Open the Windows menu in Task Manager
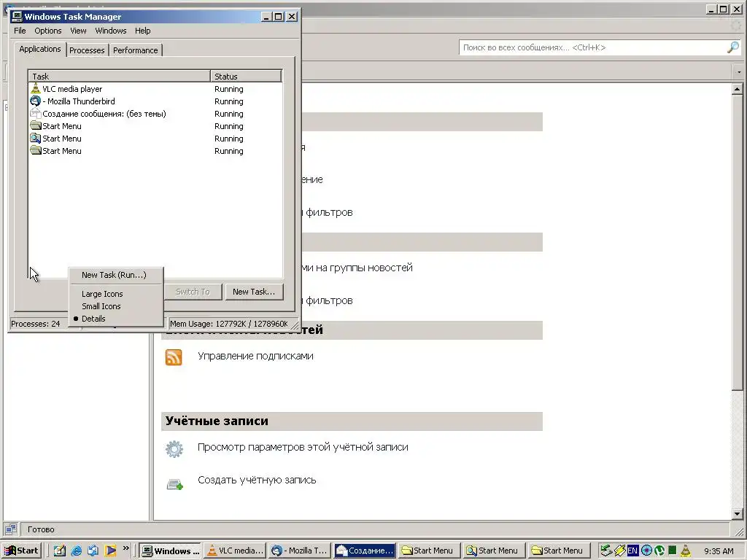The image size is (747, 560). (111, 31)
